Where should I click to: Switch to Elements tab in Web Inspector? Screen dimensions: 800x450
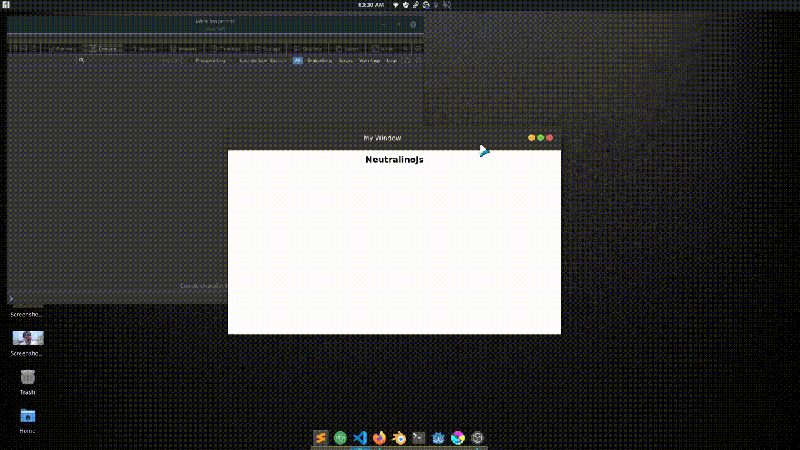[62, 49]
